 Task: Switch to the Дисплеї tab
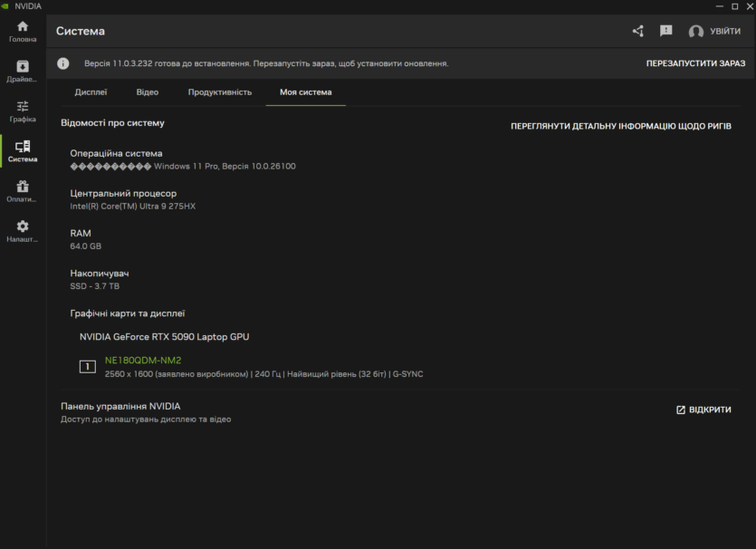pyautogui.click(x=91, y=92)
